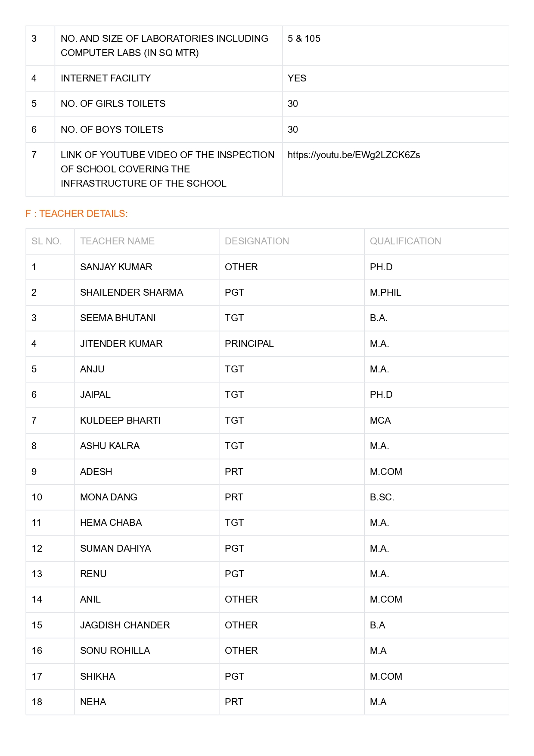The image size is (534, 756).
Task: Click the F : TEACHER DETAILS heading
Action: pyautogui.click(x=77, y=214)
